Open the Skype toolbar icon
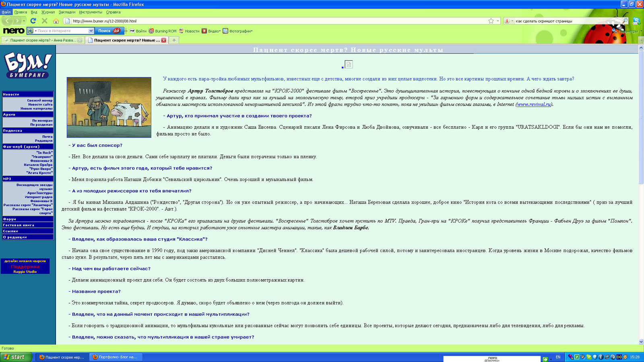644x362 pixels. 636,21
